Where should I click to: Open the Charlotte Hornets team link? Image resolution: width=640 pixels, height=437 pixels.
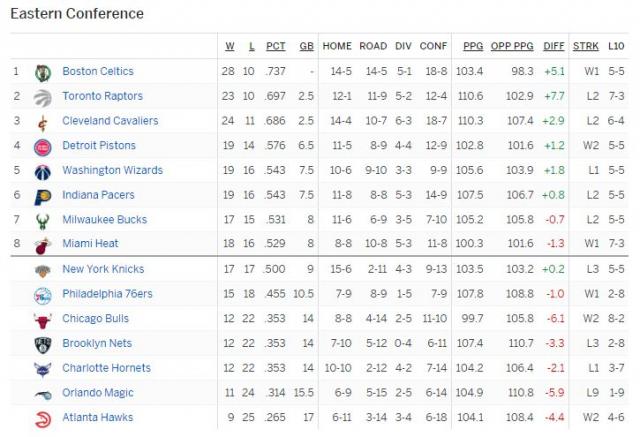click(106, 369)
